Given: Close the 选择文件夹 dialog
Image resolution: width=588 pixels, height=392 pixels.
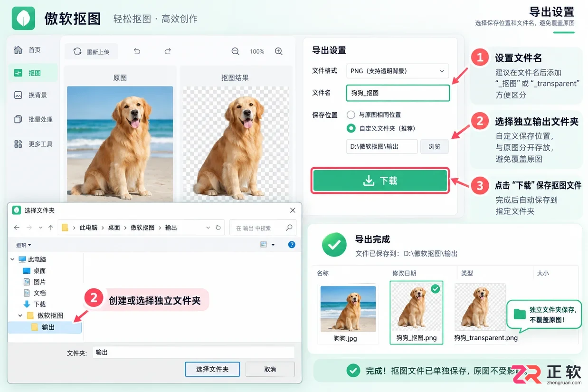Looking at the screenshot, I should pyautogui.click(x=293, y=210).
